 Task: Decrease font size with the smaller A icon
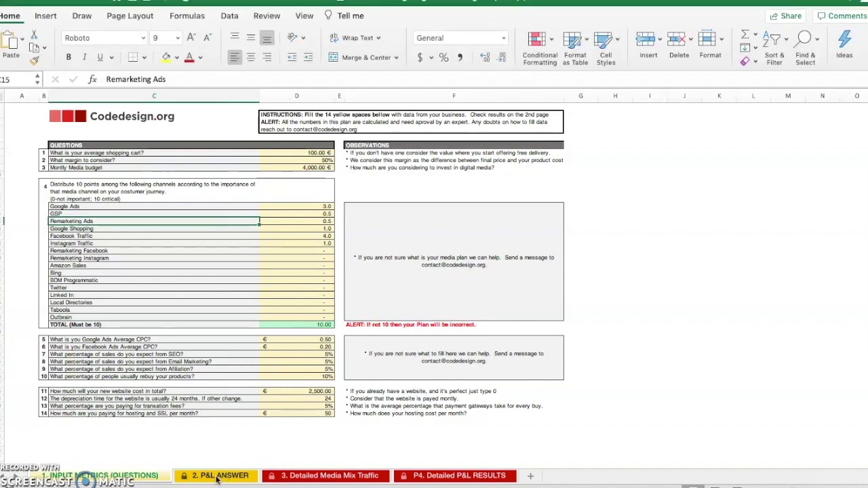click(x=207, y=38)
